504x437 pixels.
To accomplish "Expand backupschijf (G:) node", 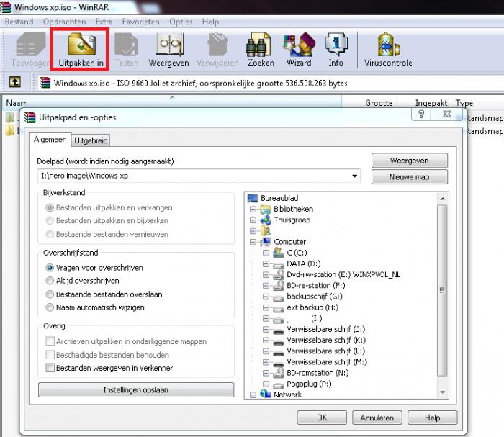I will click(266, 297).
